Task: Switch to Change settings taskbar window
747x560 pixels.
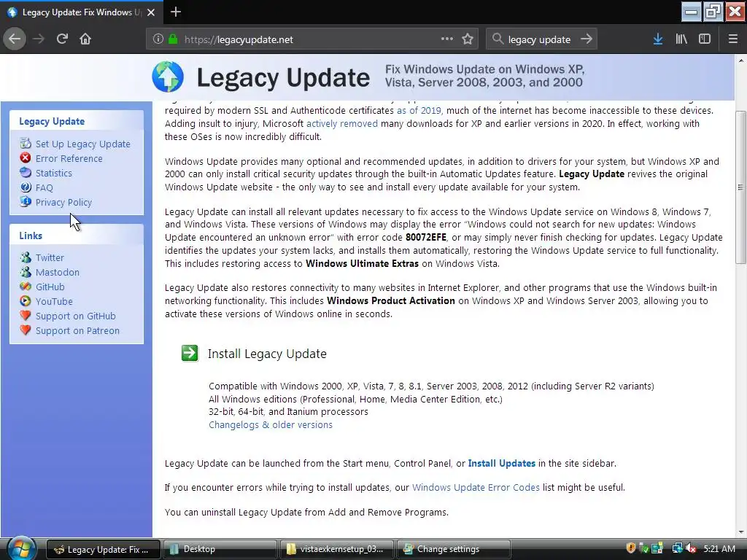Action: click(x=453, y=549)
